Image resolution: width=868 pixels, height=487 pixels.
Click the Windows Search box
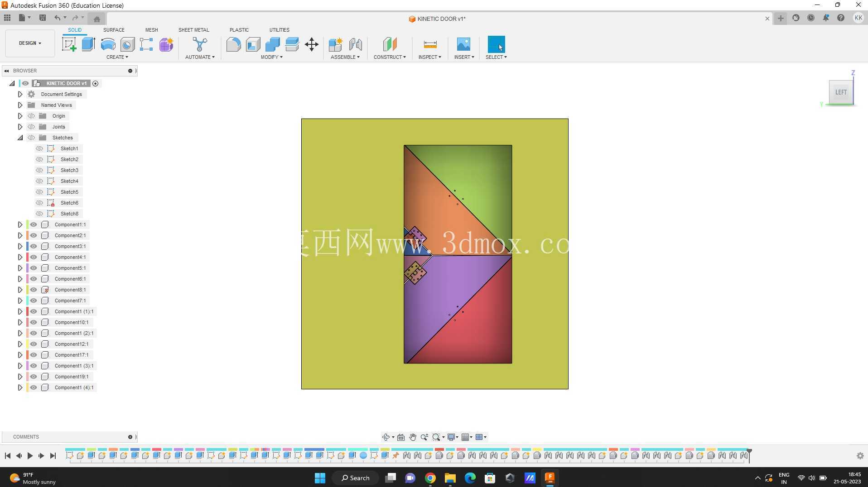pos(356,478)
